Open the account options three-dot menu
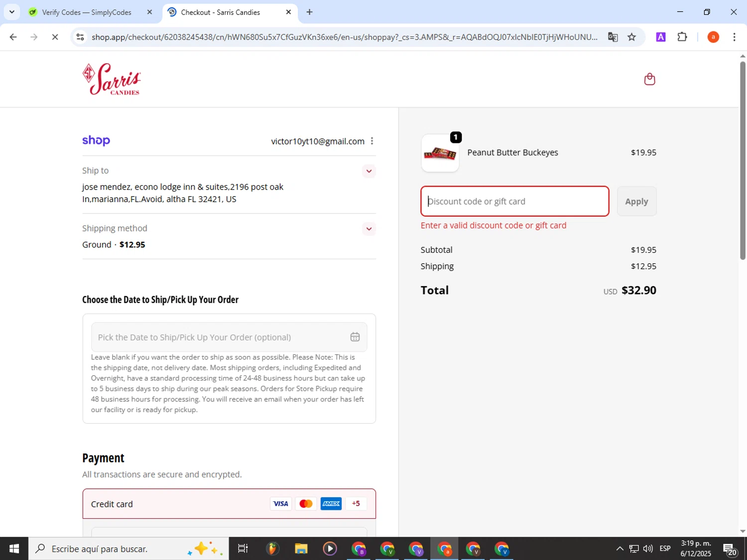This screenshot has width=747, height=560. (x=372, y=141)
